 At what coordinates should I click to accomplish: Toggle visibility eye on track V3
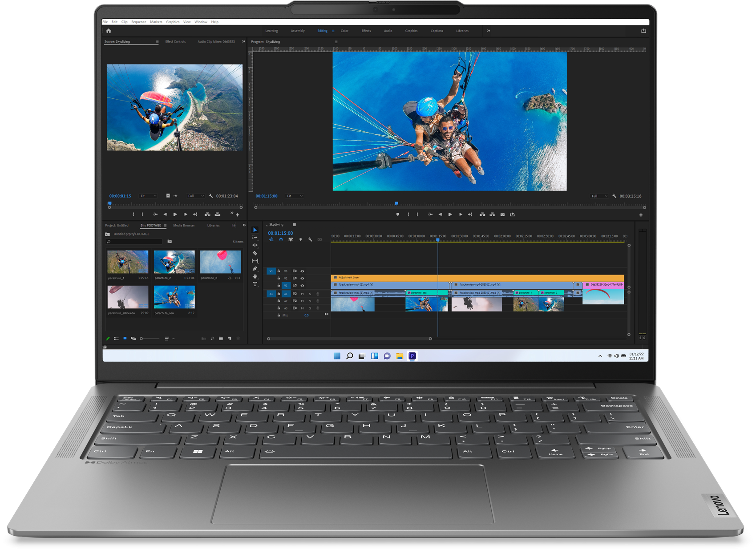(x=303, y=271)
